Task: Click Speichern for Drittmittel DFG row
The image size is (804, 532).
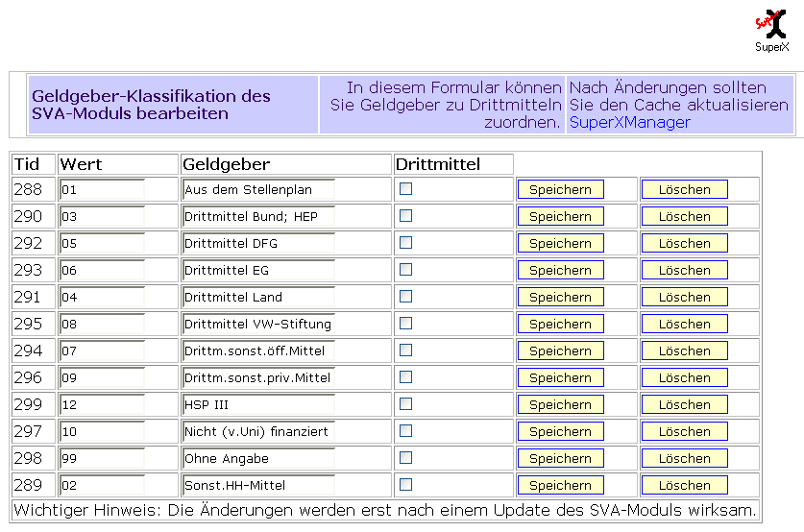Action: coord(560,244)
